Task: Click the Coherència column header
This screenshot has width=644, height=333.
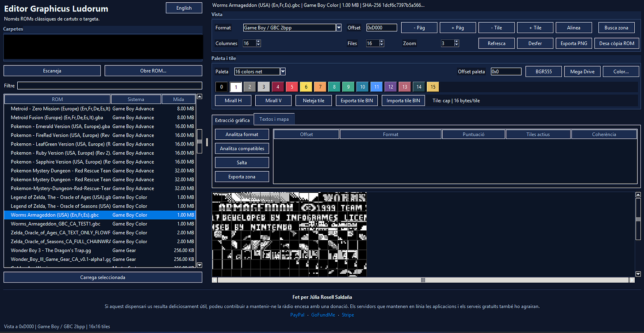Action: pyautogui.click(x=604, y=134)
